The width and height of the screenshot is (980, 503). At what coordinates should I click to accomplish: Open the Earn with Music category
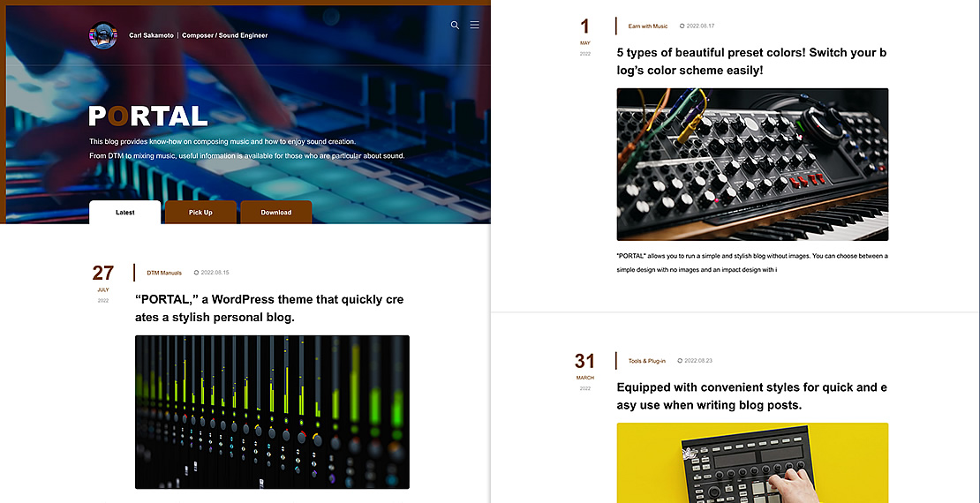point(648,26)
